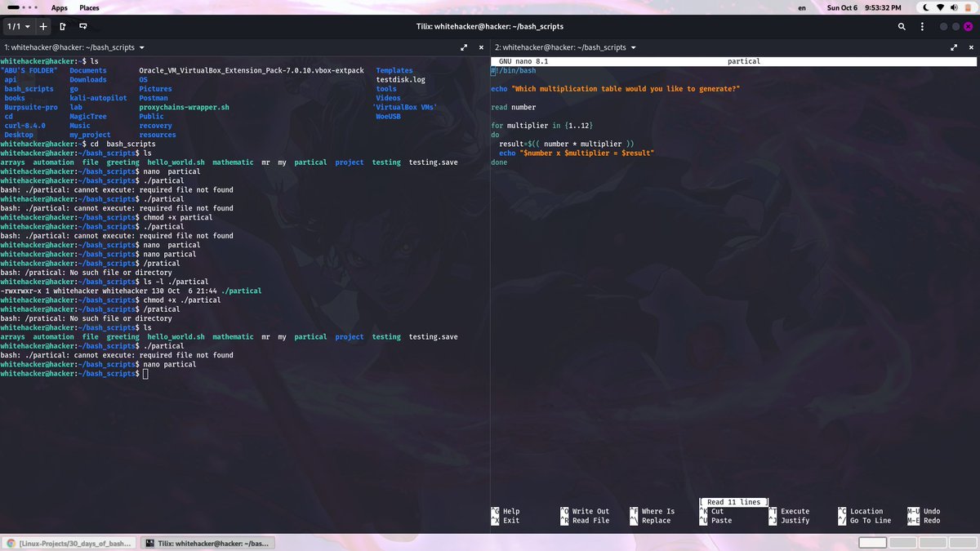Screen dimensions: 980x551
Task: Click the 'result=$(( number * multiplier ))' line
Action: [x=567, y=144]
